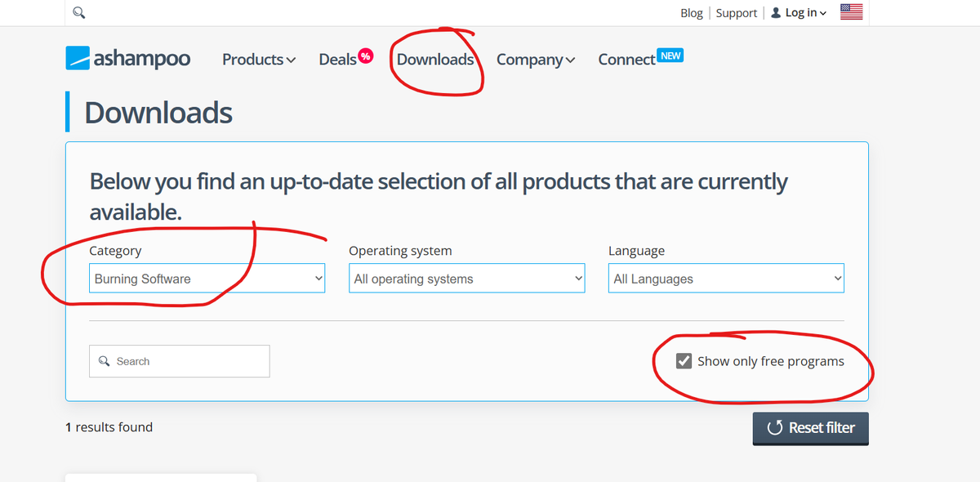This screenshot has height=482, width=980.
Task: Click the red percent badge on Deals
Action: [366, 56]
